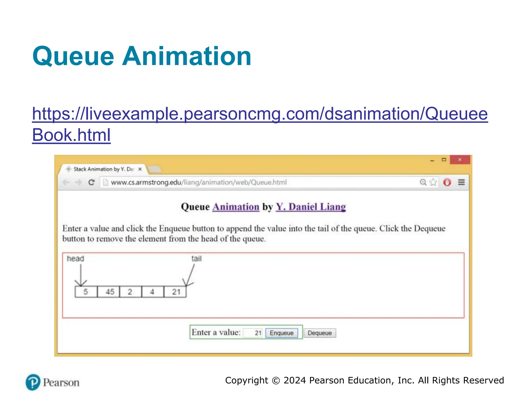The image size is (532, 399).
Task: Select the Stack Animation browser tab
Action: [103, 169]
